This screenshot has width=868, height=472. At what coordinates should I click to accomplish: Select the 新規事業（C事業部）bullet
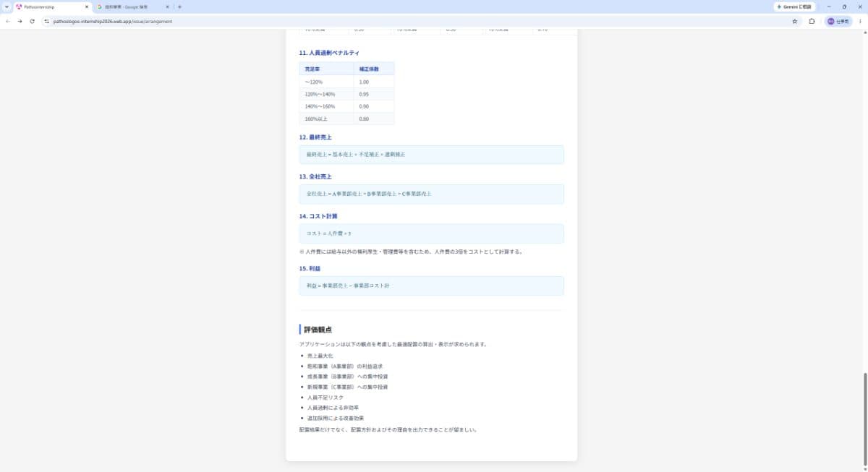348,387
